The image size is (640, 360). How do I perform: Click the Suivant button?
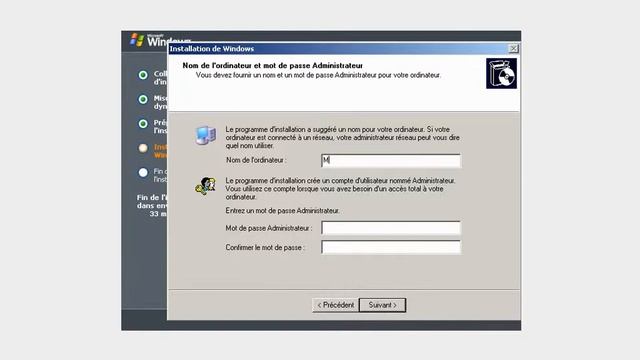pos(382,305)
